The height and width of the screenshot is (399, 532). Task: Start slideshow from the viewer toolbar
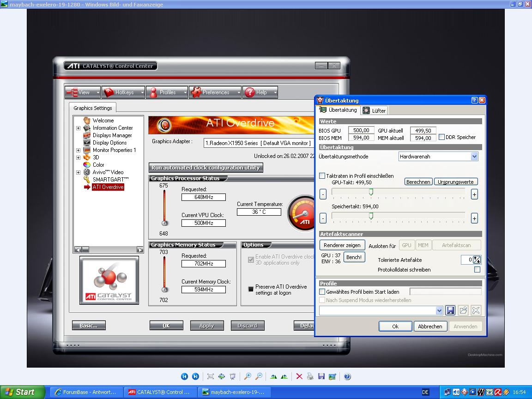[x=233, y=376]
